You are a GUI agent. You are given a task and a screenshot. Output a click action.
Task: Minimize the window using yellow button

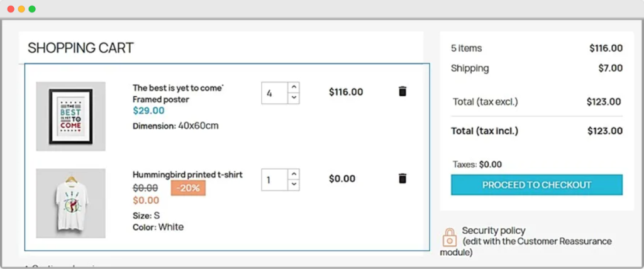(21, 9)
